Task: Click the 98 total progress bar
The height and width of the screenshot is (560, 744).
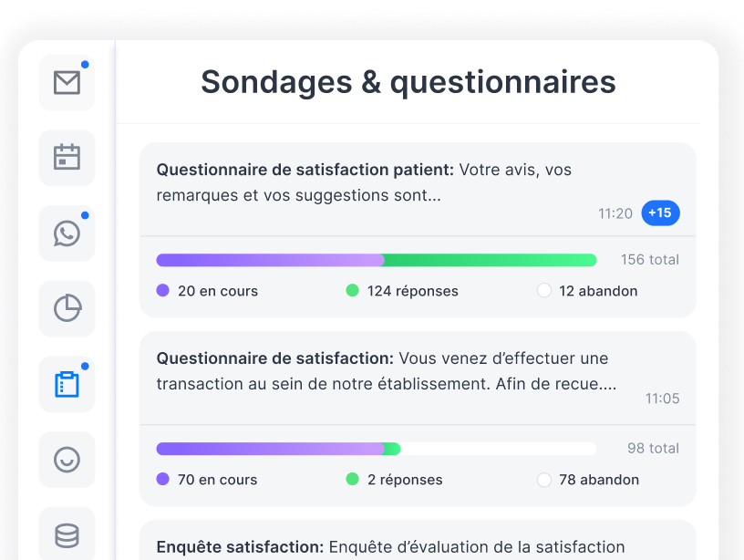Action: tap(376, 449)
